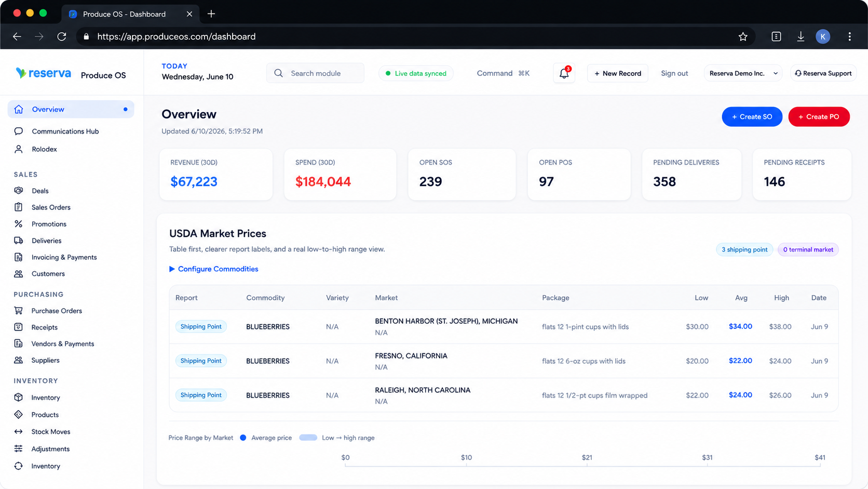Click the Create SO button
The height and width of the screenshot is (489, 868).
click(752, 117)
